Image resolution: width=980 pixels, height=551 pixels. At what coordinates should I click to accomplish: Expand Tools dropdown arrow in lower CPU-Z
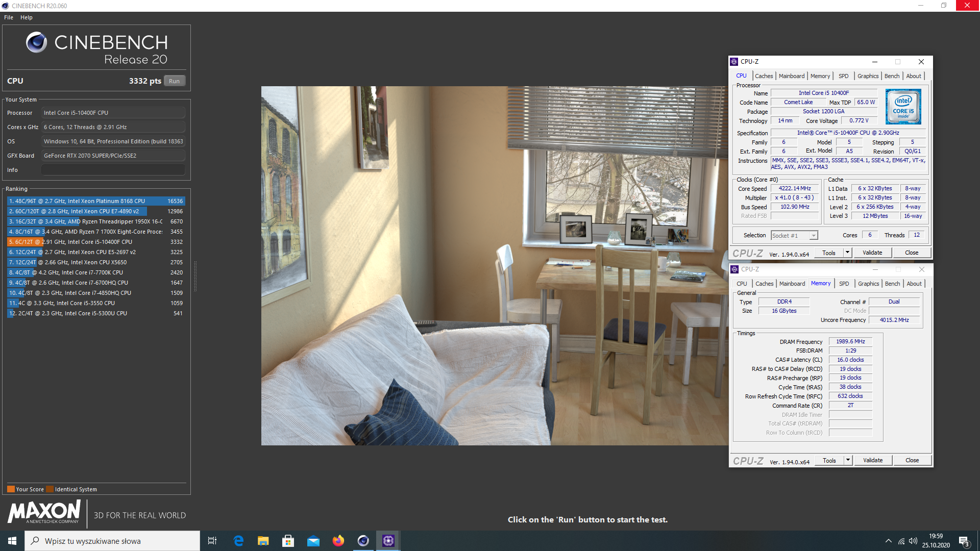[x=848, y=461]
